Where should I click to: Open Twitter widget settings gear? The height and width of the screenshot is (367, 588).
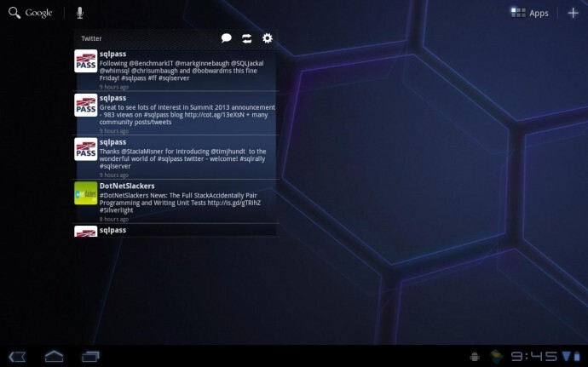268,38
